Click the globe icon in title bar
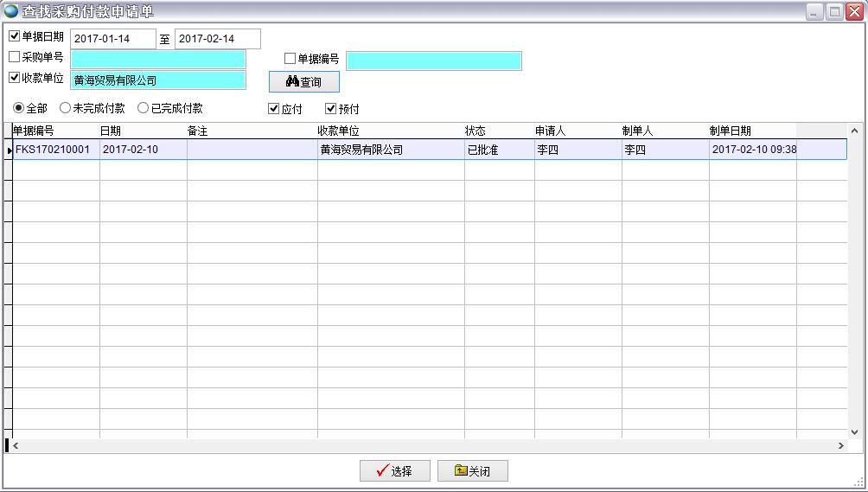 pyautogui.click(x=11, y=11)
